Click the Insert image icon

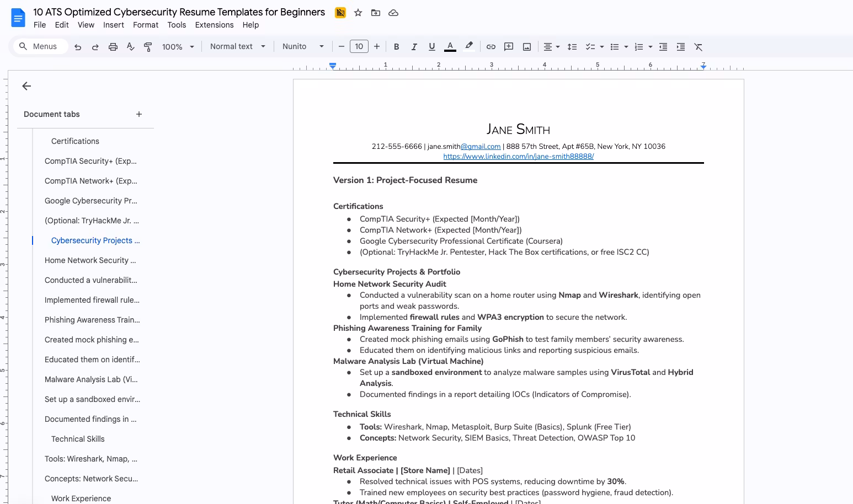tap(527, 47)
